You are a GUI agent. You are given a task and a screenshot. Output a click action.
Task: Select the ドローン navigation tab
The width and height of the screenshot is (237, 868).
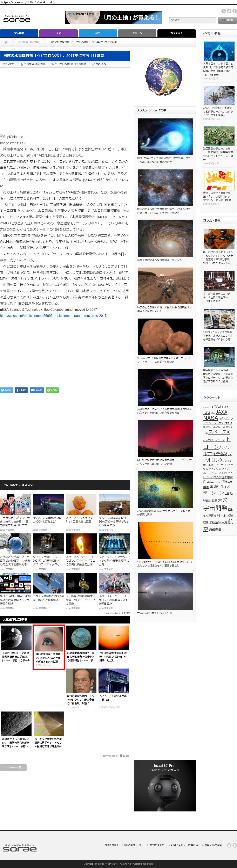pos(137,33)
